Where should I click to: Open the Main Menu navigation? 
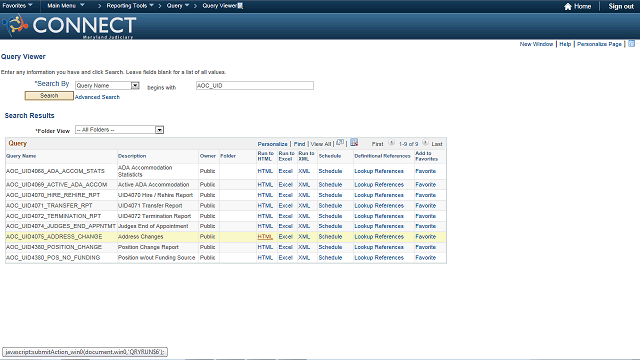[66, 6]
